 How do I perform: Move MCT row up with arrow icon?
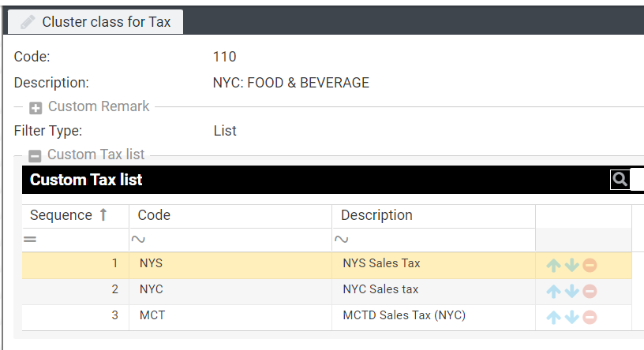point(553,318)
